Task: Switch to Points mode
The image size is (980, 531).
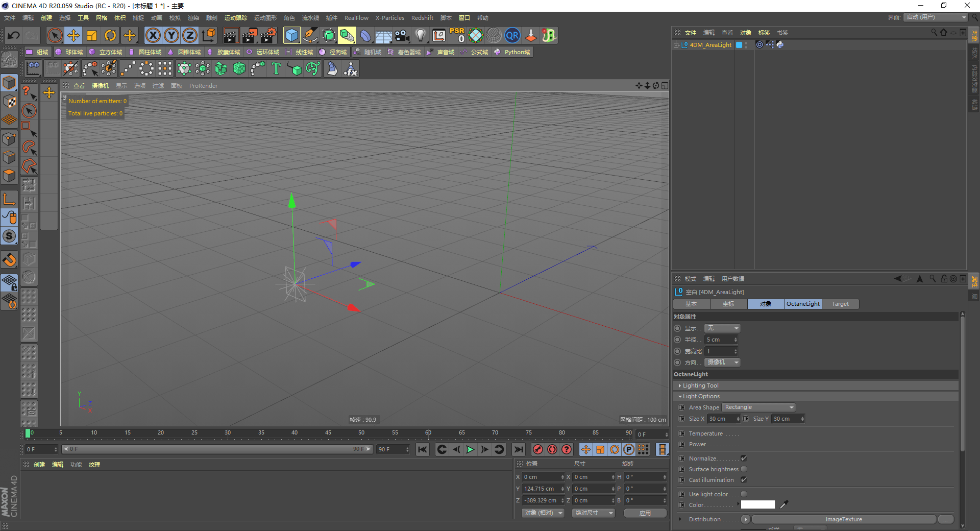Action: (x=9, y=139)
